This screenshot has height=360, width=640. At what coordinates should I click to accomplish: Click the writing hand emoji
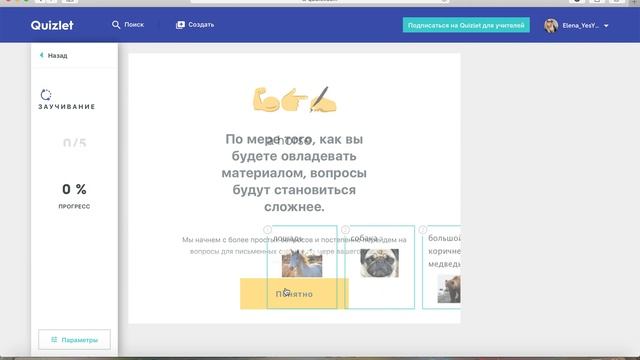coord(323,99)
